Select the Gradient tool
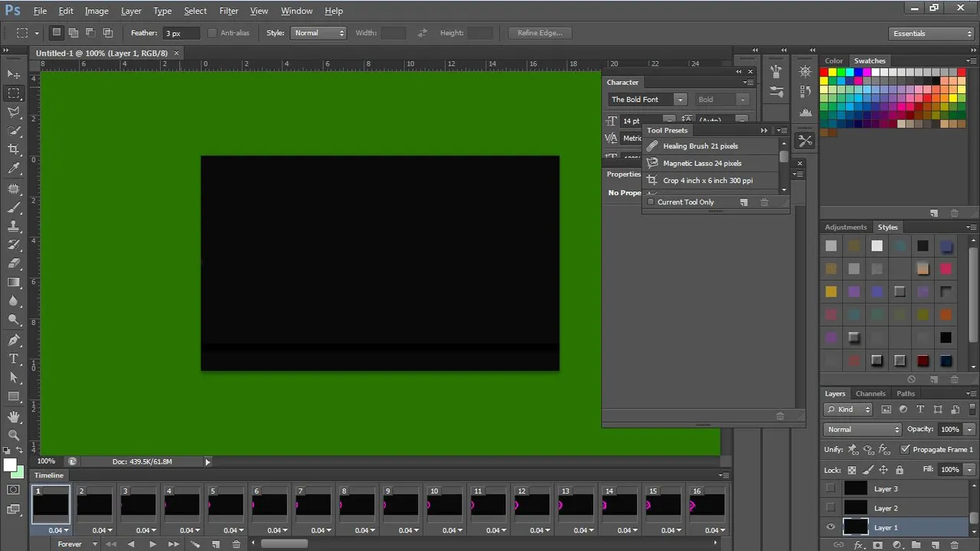This screenshot has height=551, width=980. click(x=14, y=282)
